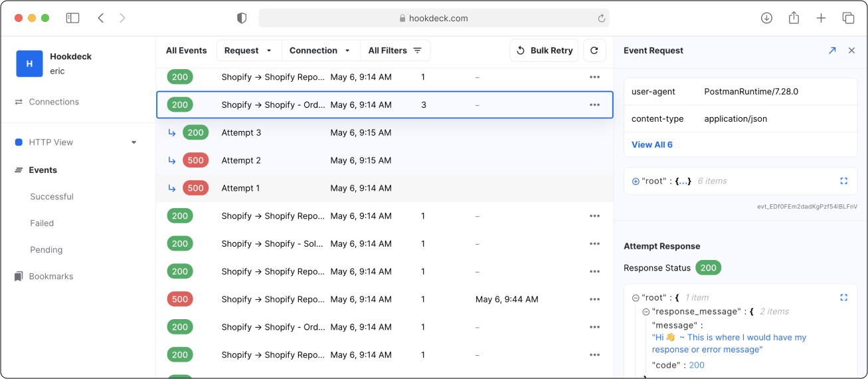Viewport: 868px width, 379px height.
Task: Click the 500 badge on Attempt 2
Action: click(x=195, y=160)
